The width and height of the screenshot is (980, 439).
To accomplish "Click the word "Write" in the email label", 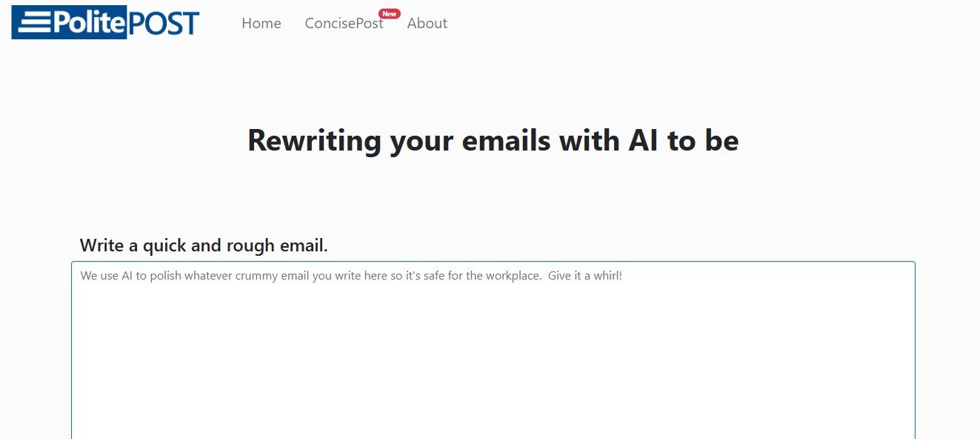I will [101, 245].
